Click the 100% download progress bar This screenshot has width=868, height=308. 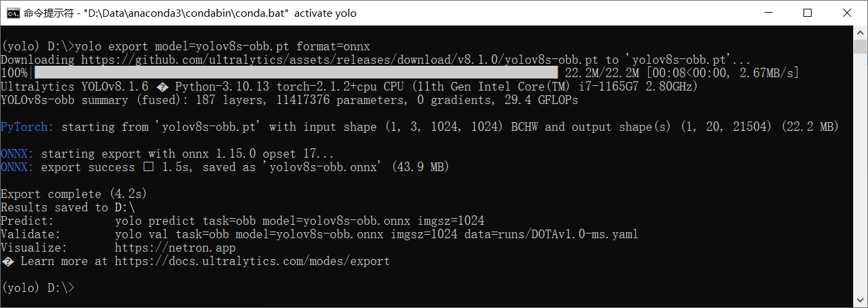296,73
